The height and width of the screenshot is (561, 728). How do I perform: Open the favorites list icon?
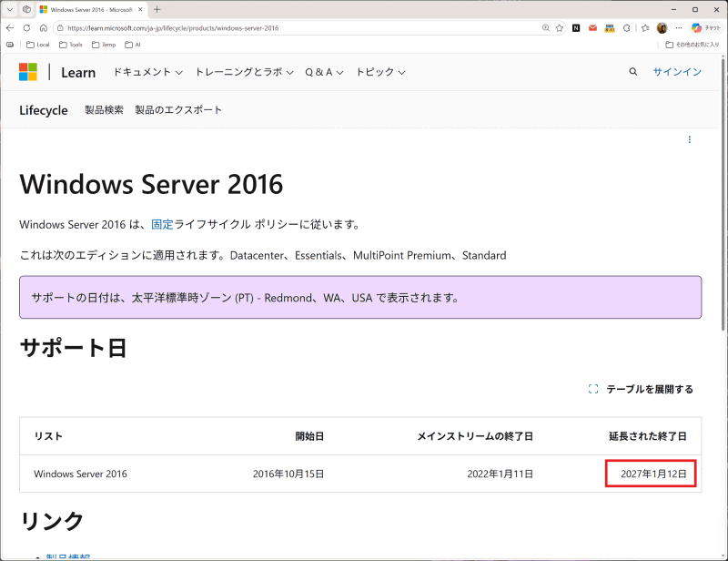(x=645, y=28)
